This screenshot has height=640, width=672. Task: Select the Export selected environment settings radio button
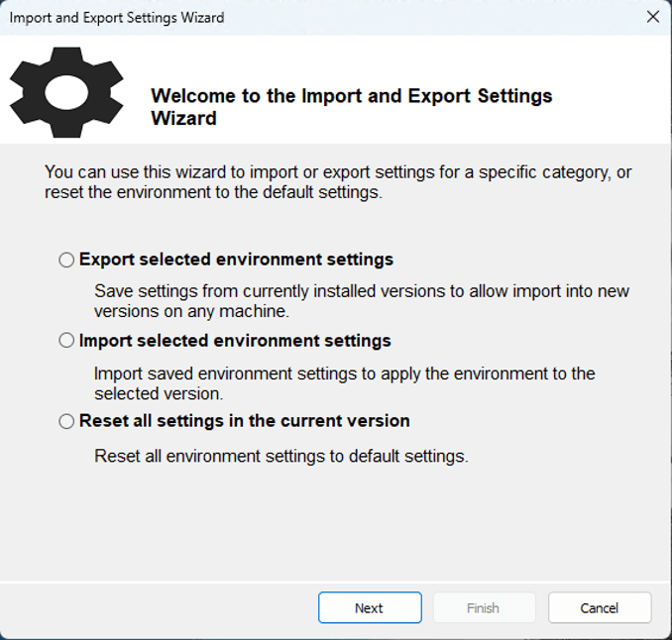click(x=66, y=260)
